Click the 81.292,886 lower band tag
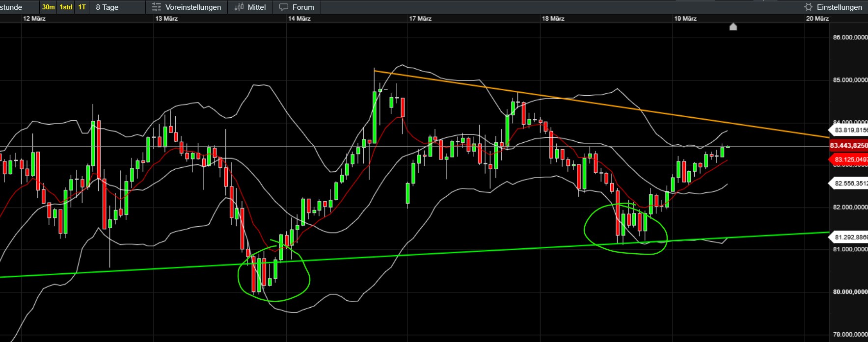Image resolution: width=868 pixels, height=342 pixels. coord(848,237)
